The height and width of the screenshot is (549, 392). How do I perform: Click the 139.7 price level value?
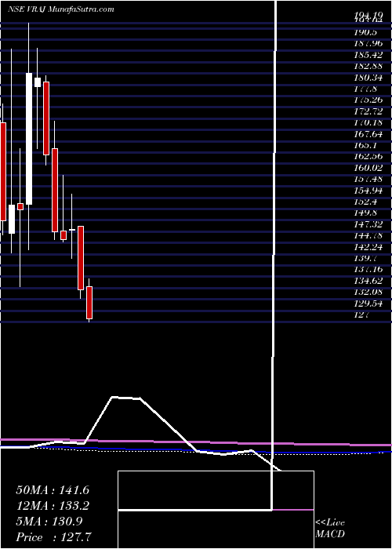point(365,258)
